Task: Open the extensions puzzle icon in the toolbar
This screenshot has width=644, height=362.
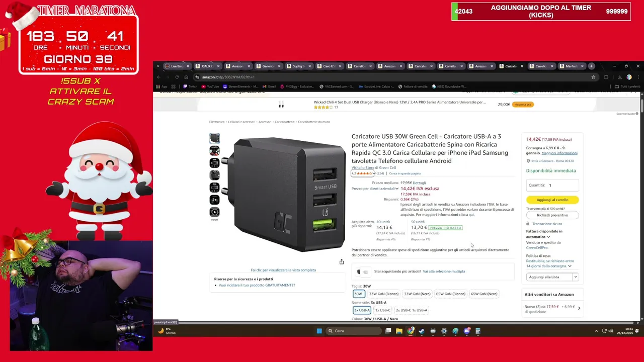Action: pos(606,77)
